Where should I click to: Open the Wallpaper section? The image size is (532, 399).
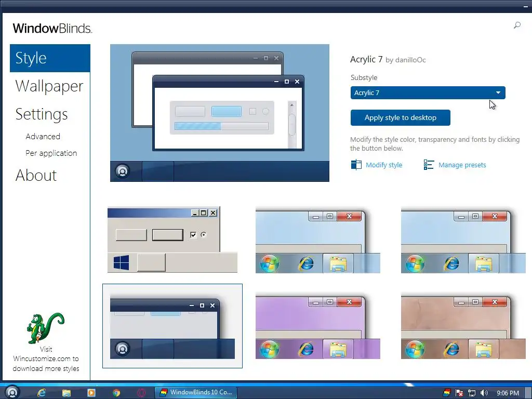point(49,86)
